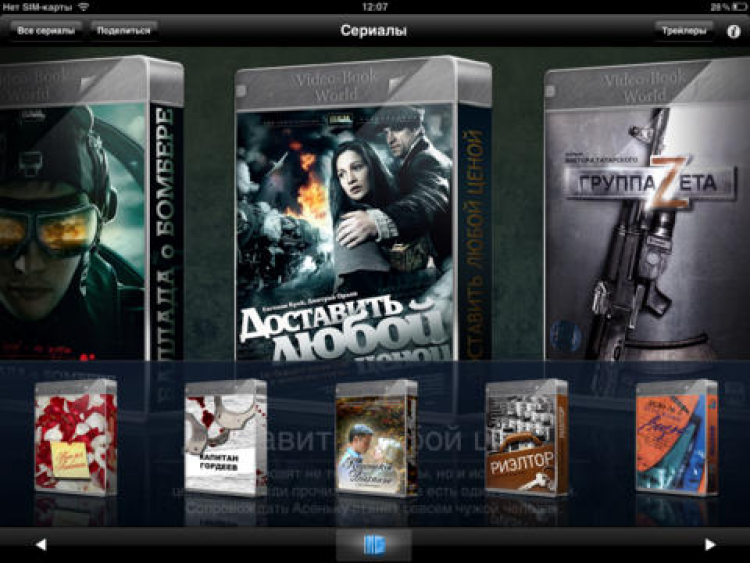The width and height of the screenshot is (750, 563).
Task: Open the soldier couple series box
Action: tap(376, 437)
